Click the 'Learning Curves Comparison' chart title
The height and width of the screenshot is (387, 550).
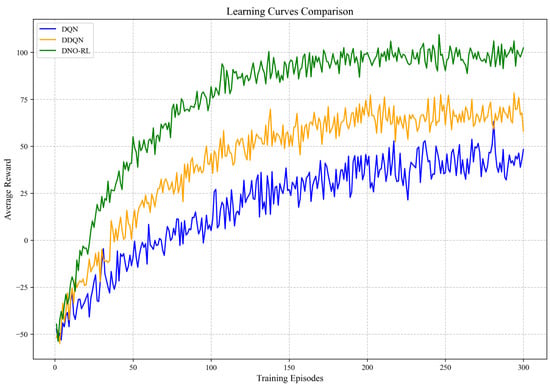pyautogui.click(x=290, y=11)
